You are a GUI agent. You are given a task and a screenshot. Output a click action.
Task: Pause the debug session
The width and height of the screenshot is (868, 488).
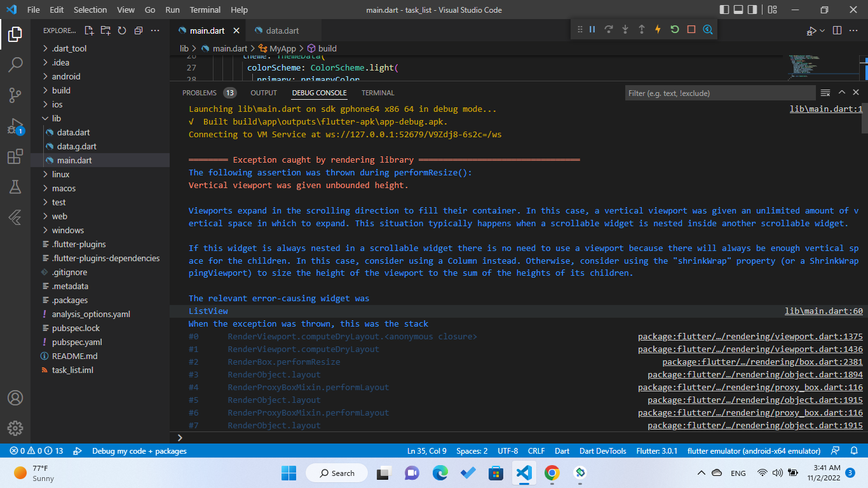[x=592, y=29]
